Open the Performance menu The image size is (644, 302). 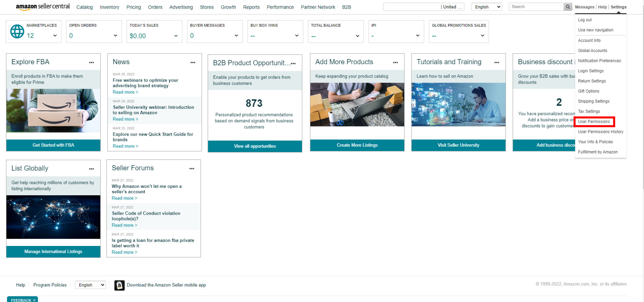pyautogui.click(x=280, y=7)
